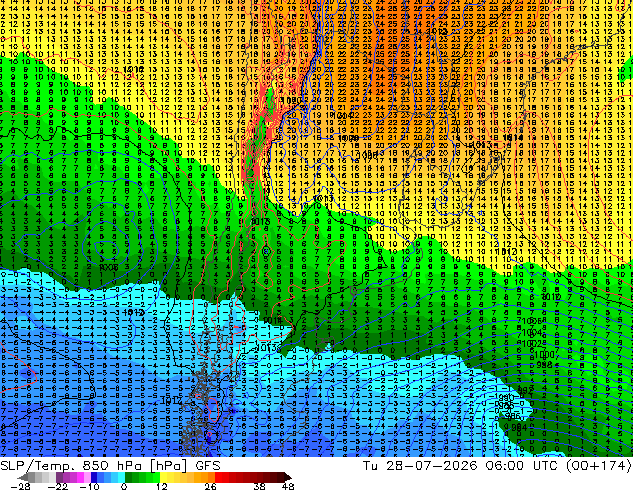This screenshot has width=634, height=490.
Task: Click the '12' legend value below the scale
Action: (162, 486)
